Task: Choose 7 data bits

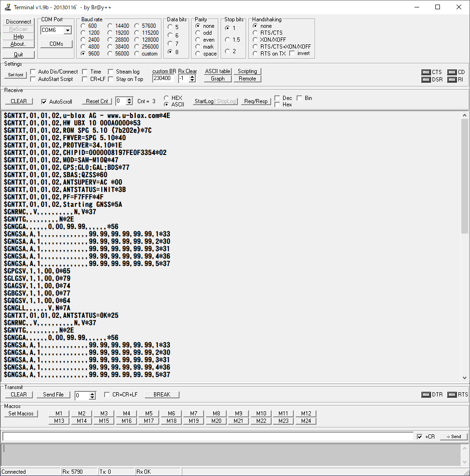Action: point(170,43)
